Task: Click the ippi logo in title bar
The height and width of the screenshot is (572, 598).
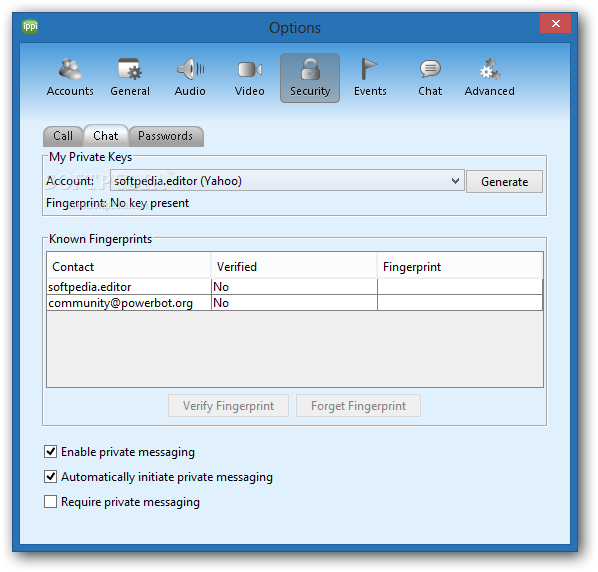Action: coord(30,26)
